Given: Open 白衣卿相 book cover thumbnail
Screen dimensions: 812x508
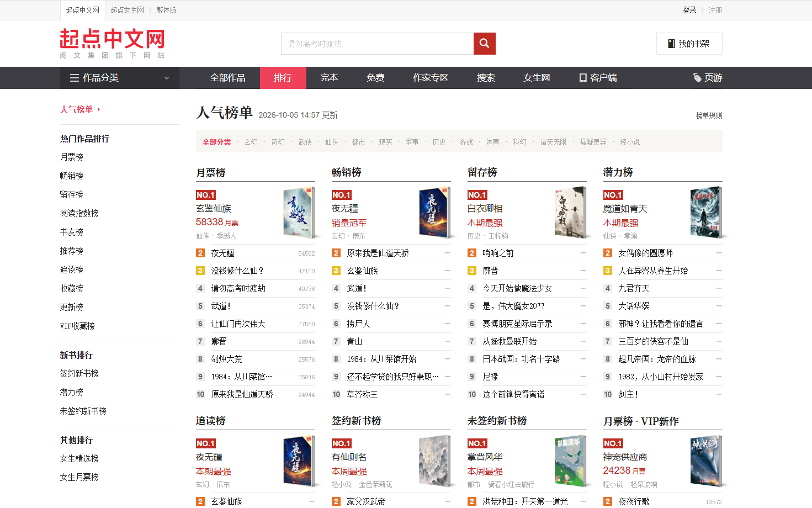Looking at the screenshot, I should [x=570, y=213].
